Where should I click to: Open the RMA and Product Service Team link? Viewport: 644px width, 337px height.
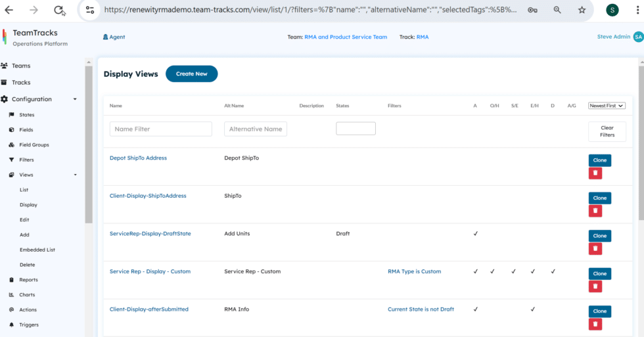click(346, 37)
